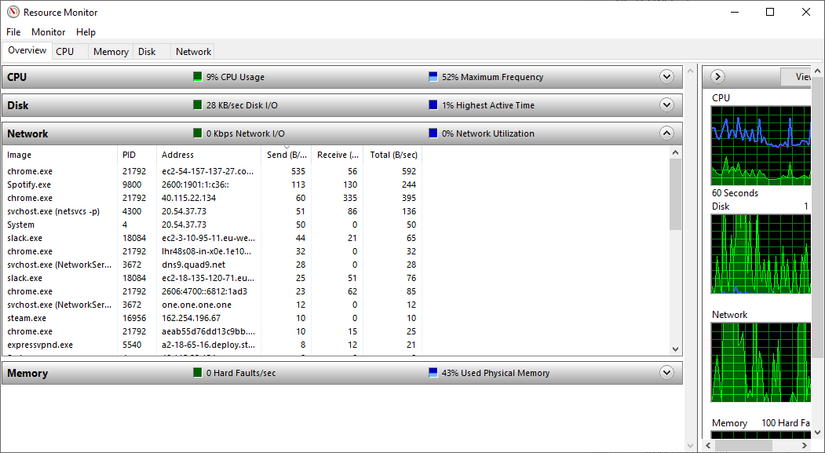Click the 52% Maximum Frequency label
825x453 pixels.
click(492, 77)
